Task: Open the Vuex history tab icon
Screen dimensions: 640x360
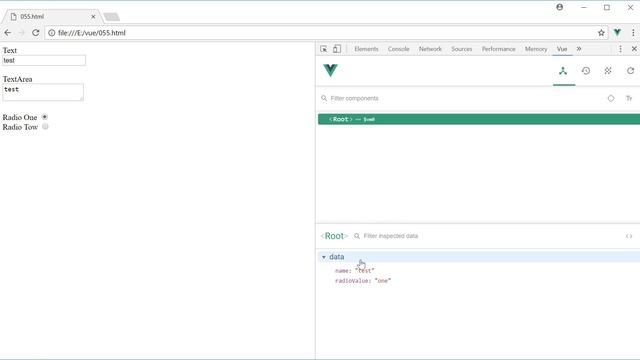Action: [x=586, y=71]
